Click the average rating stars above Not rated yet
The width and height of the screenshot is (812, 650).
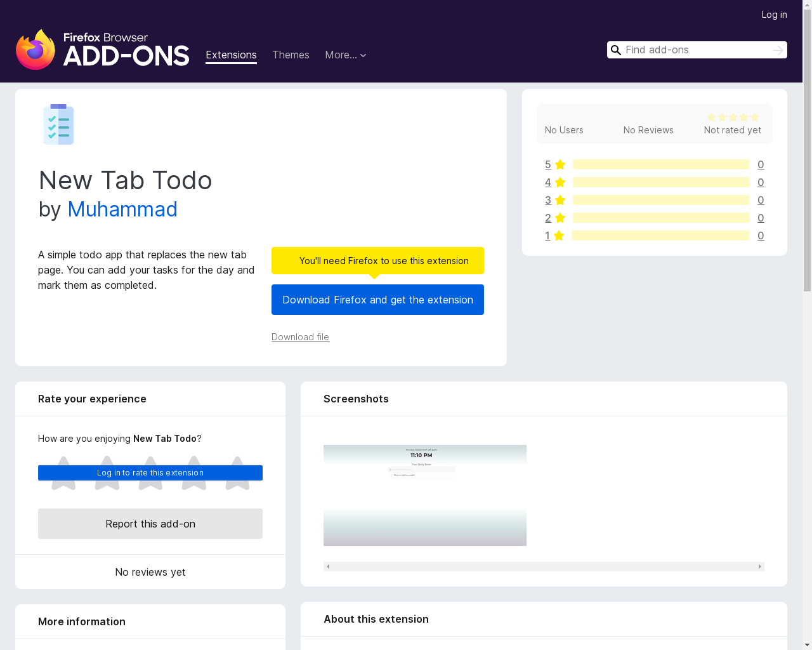point(733,117)
